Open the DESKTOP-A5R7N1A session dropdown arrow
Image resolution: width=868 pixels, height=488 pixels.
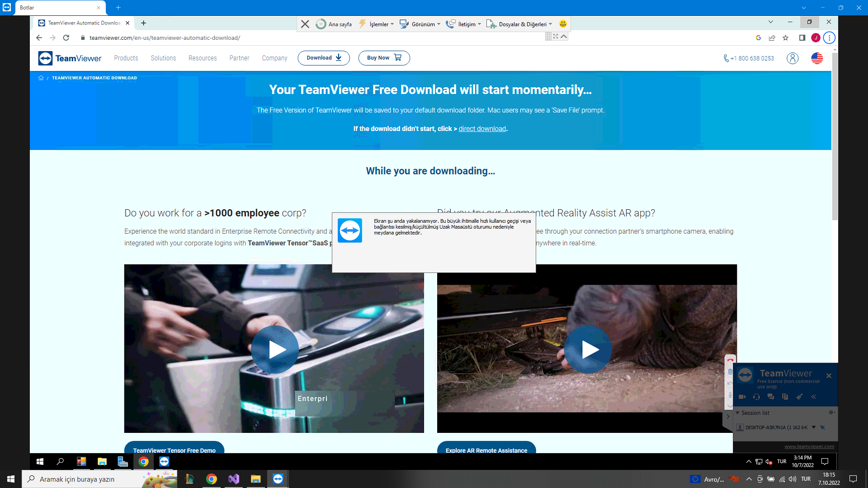[814, 427]
